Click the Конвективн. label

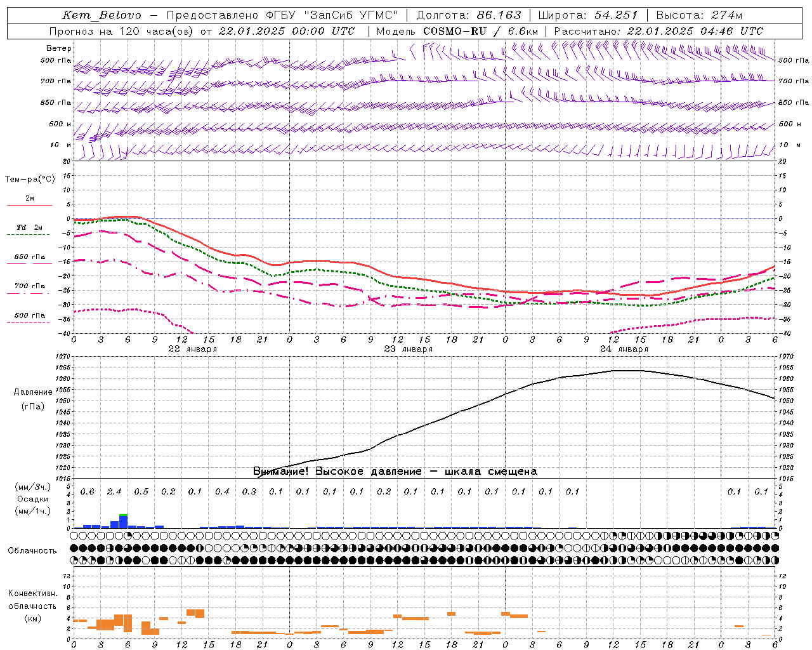32,594
